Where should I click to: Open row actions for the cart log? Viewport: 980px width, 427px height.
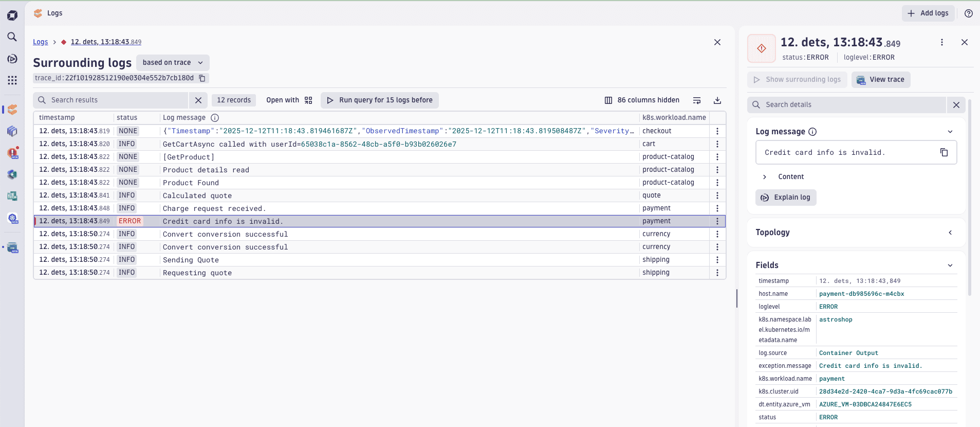pyautogui.click(x=717, y=144)
